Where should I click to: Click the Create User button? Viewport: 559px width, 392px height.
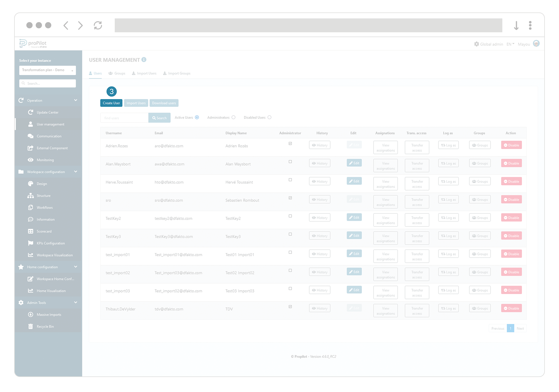tap(111, 103)
